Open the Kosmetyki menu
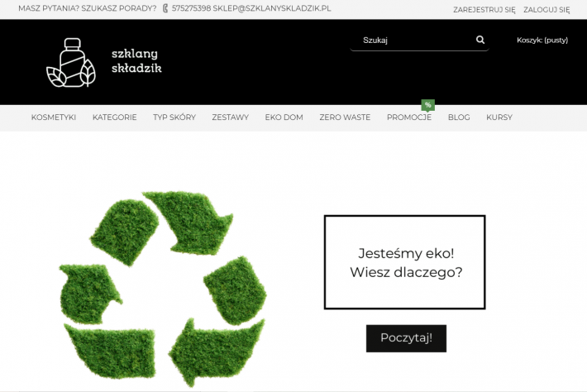Image resolution: width=587 pixels, height=392 pixels. tap(54, 117)
